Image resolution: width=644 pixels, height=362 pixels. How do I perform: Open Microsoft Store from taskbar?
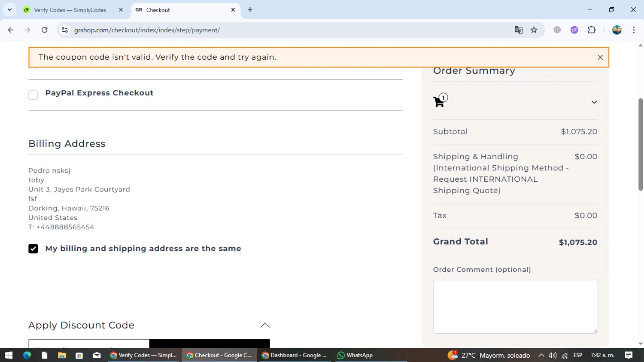[x=79, y=355]
